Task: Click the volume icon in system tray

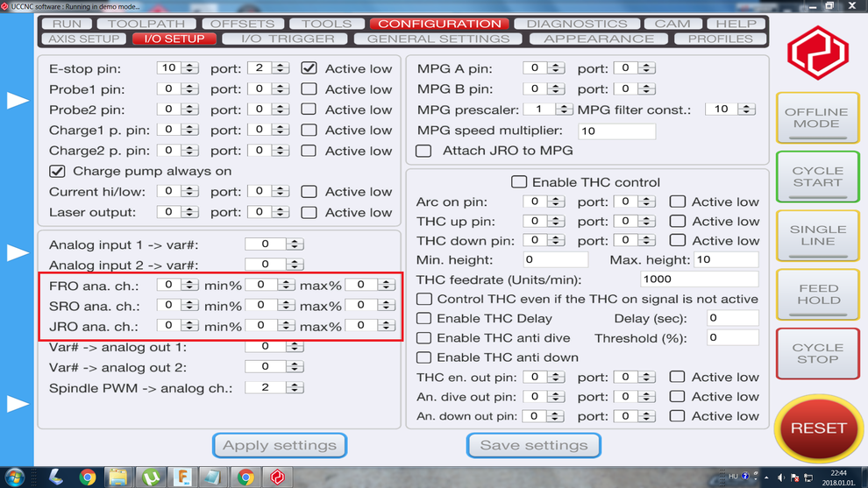Action: pyautogui.click(x=781, y=477)
